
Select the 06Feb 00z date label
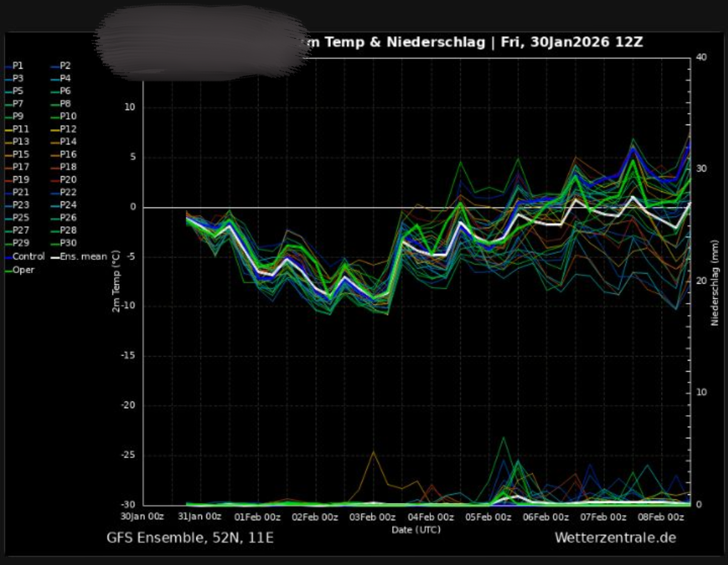coord(545,517)
